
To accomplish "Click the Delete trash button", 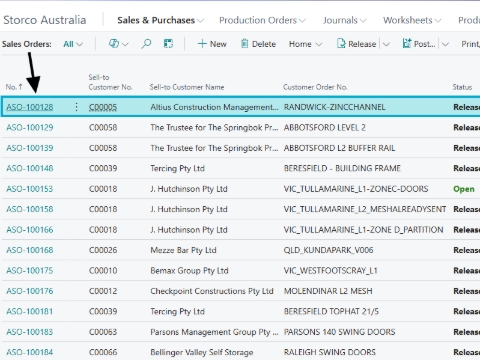I will coord(258,44).
